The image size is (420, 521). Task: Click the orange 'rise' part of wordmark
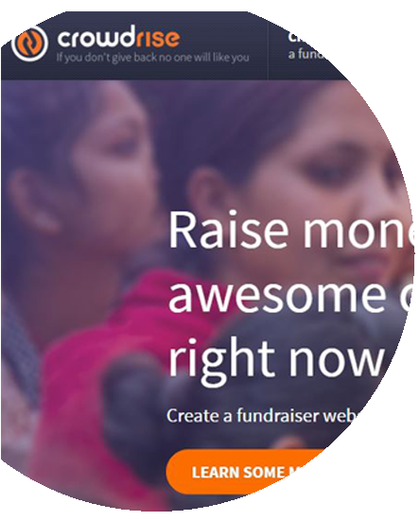(x=158, y=39)
